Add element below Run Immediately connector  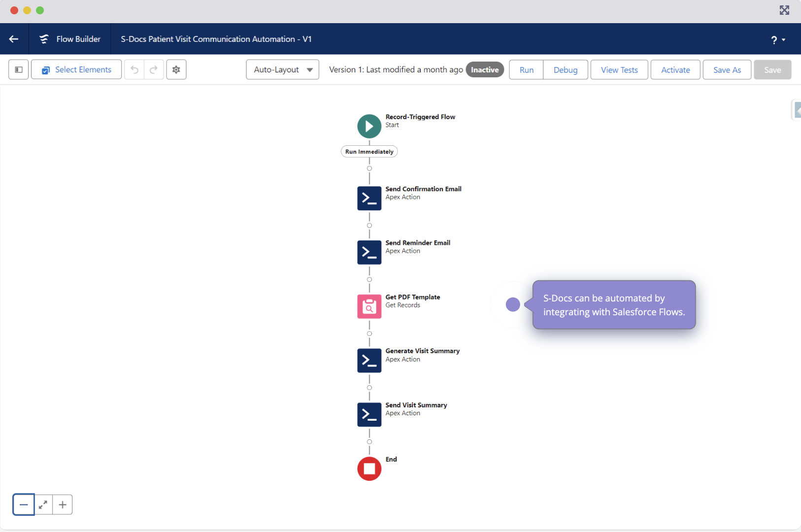point(369,168)
